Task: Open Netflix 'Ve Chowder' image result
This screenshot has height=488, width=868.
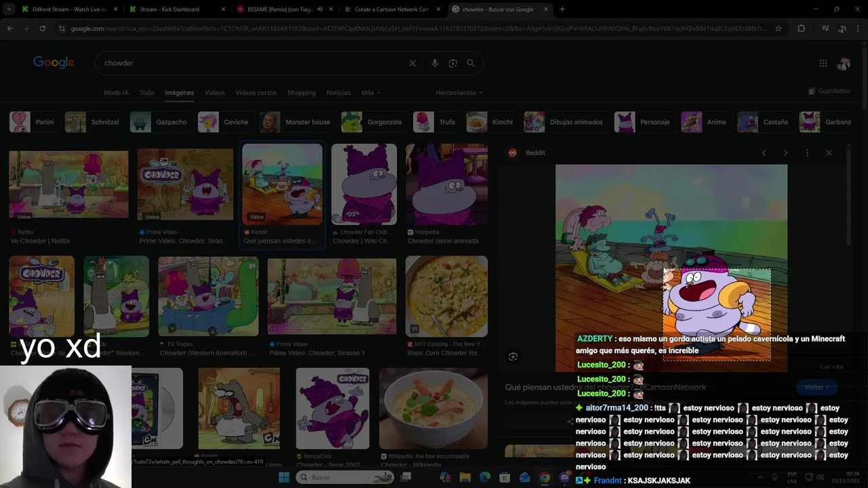Action: [x=68, y=185]
